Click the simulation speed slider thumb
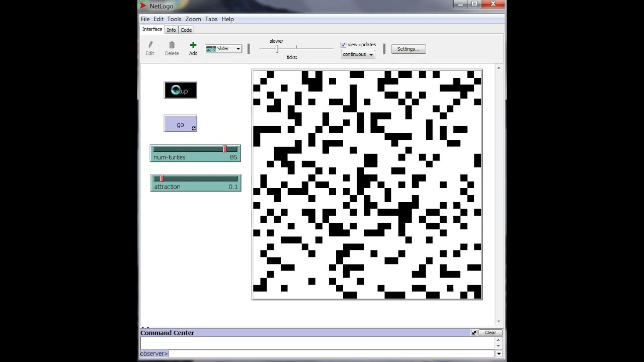Viewport: 644px width, 362px height. 277,49
